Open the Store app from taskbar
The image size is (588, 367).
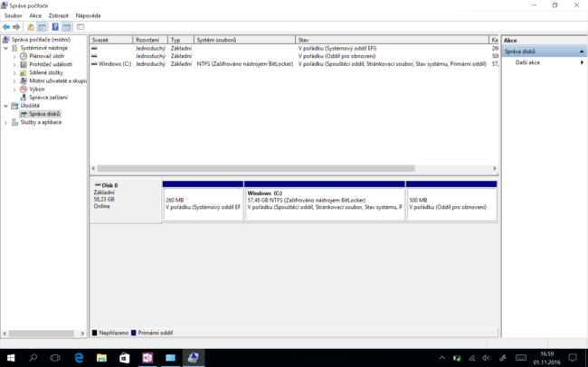tap(125, 358)
